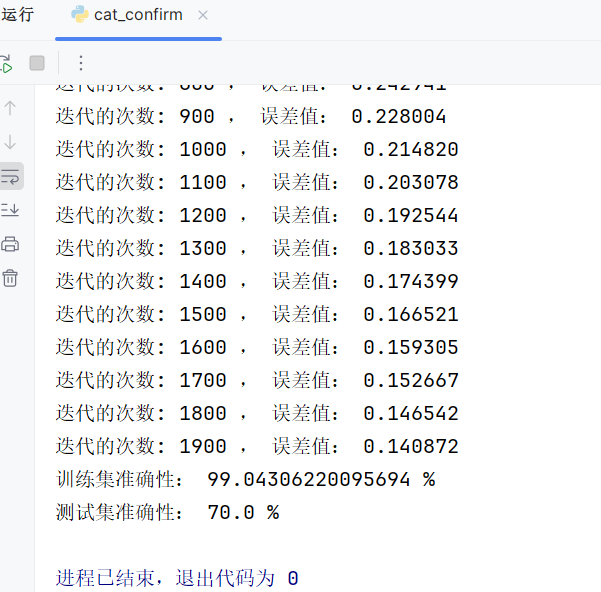Click the up arrow to previous stack trace
Viewport: 601px width, 592px height.
pyautogui.click(x=10, y=108)
